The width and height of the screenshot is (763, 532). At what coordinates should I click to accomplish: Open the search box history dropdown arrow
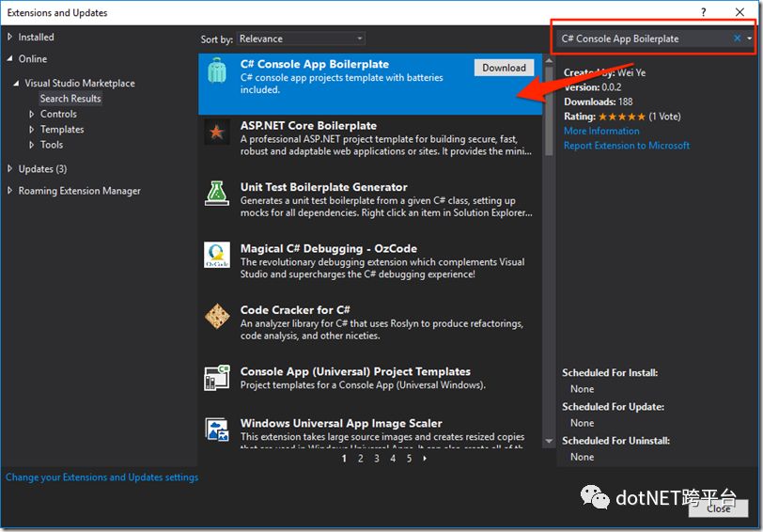click(750, 38)
